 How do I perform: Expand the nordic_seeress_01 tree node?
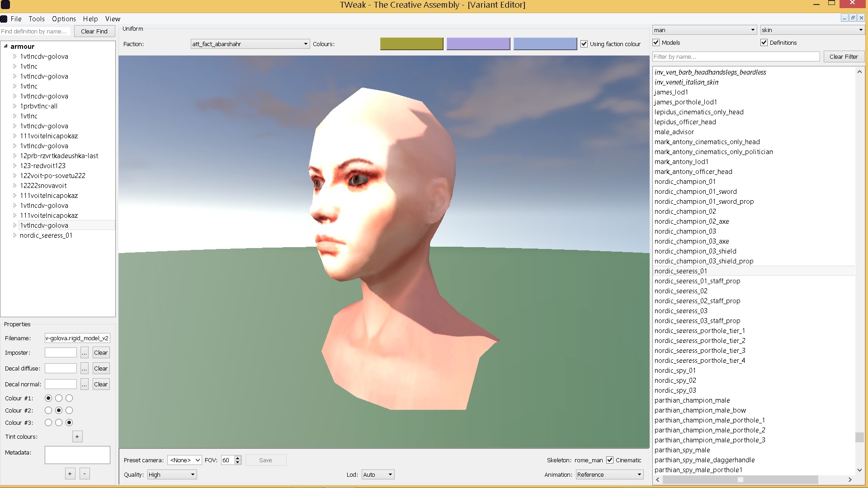click(x=15, y=235)
